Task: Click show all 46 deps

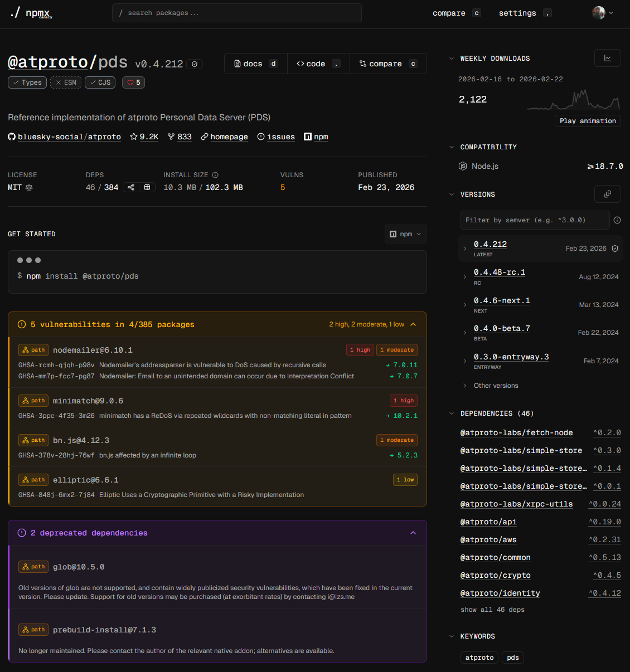Action: tap(492, 610)
